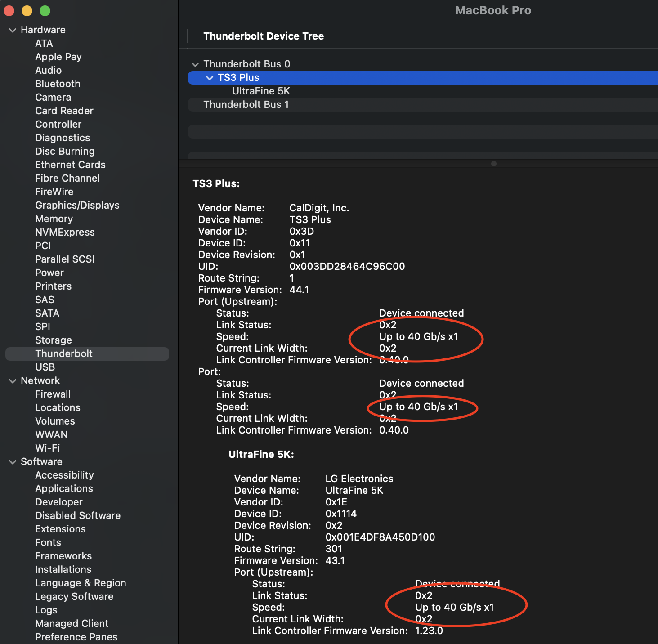Select the TS3 Plus device row

[423, 78]
